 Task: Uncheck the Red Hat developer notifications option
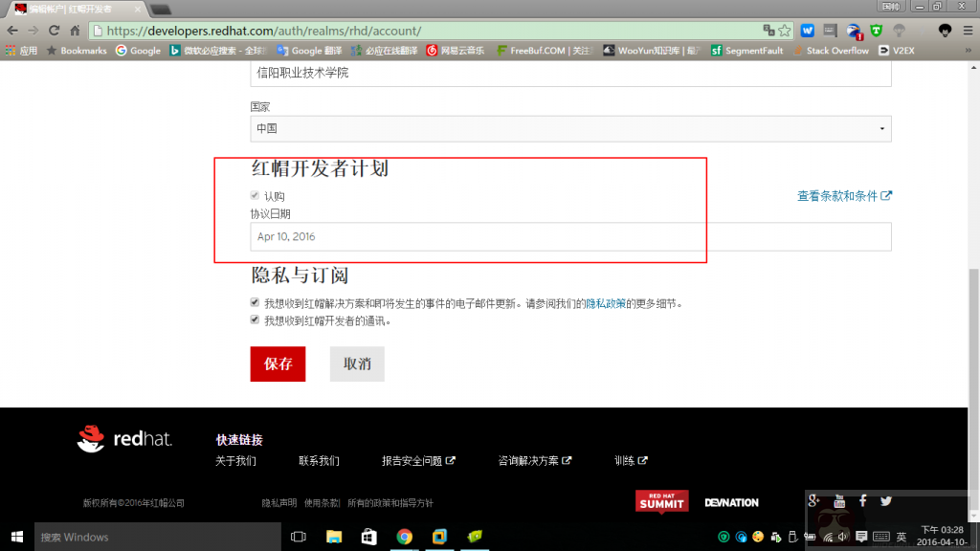pyautogui.click(x=255, y=318)
